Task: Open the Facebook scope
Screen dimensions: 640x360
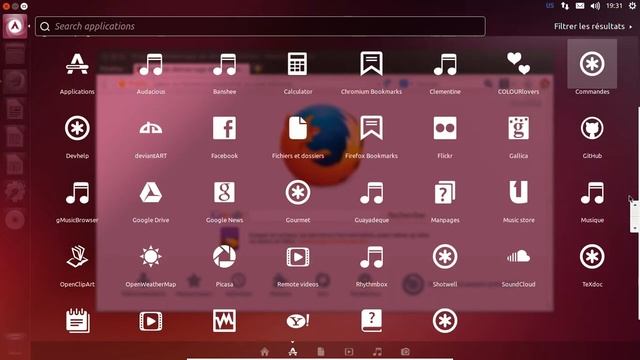Action: (x=224, y=128)
